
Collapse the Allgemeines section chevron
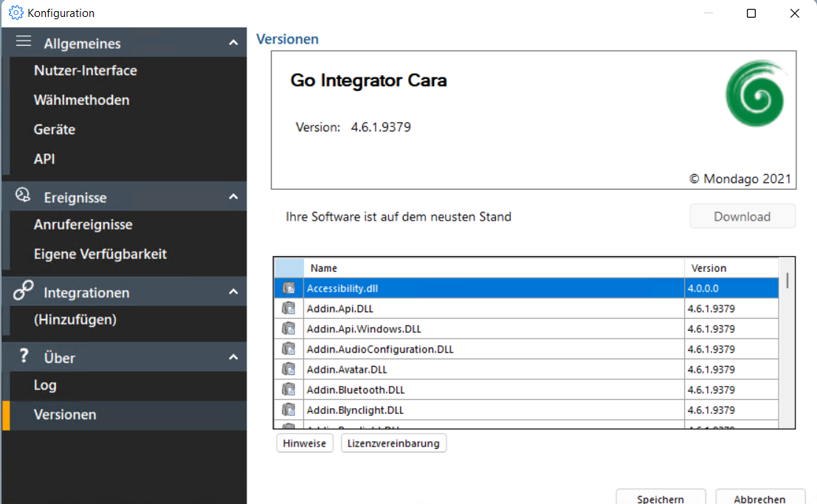[233, 43]
